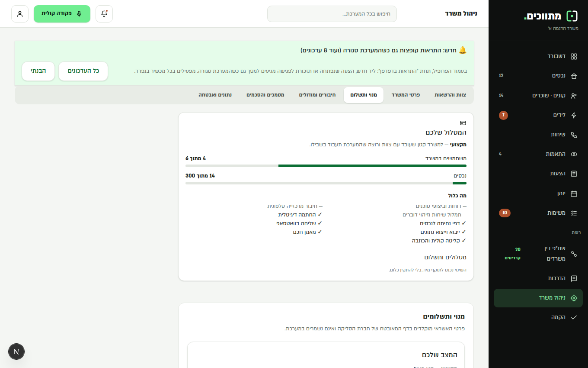588x368 pixels.
Task: Click the הצעות document icon
Action: pyautogui.click(x=574, y=174)
